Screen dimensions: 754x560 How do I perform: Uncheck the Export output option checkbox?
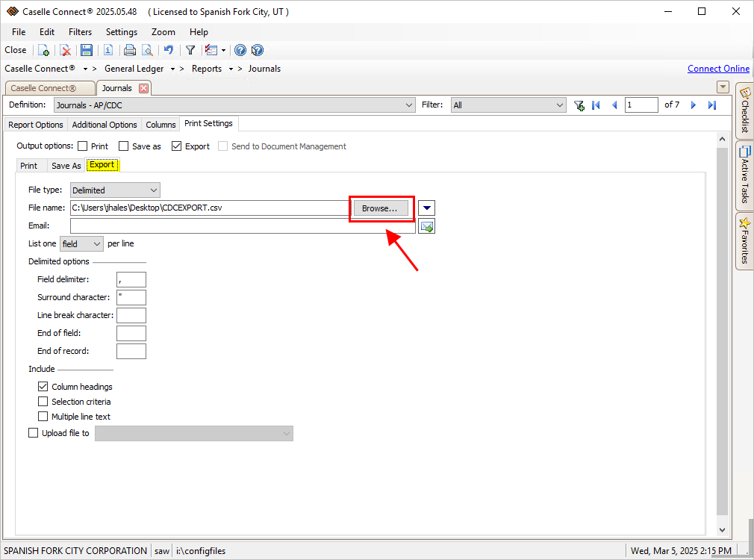(176, 146)
